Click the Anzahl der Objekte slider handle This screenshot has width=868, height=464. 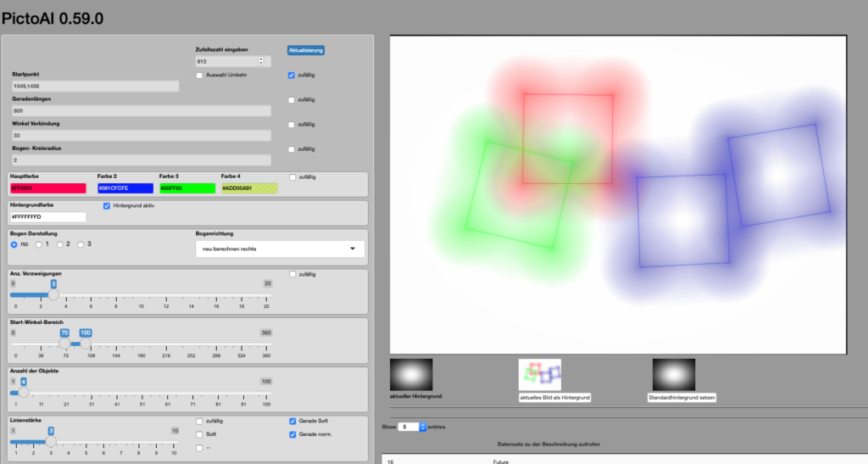click(24, 392)
